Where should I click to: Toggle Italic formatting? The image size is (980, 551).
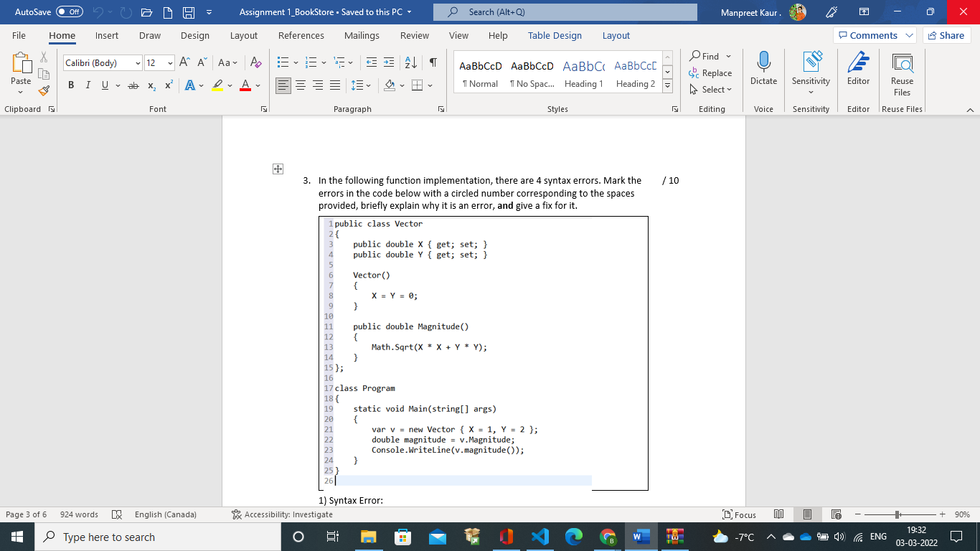coord(88,85)
